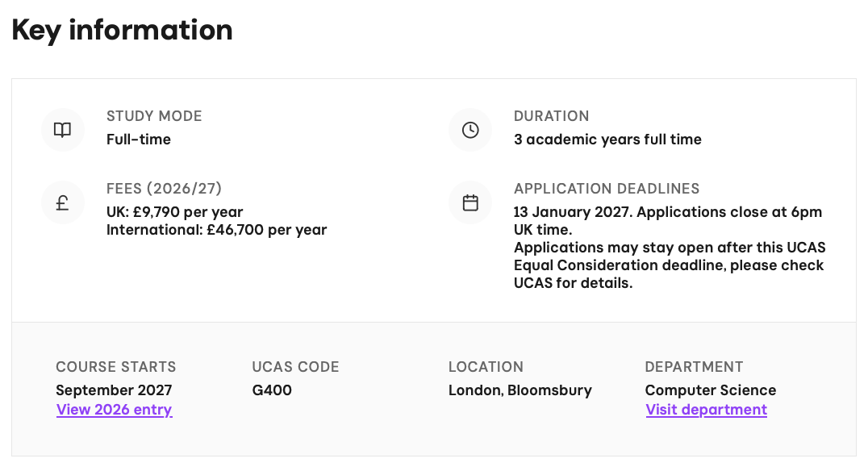The height and width of the screenshot is (471, 868).
Task: Click the clock duration icon
Action: pyautogui.click(x=470, y=130)
